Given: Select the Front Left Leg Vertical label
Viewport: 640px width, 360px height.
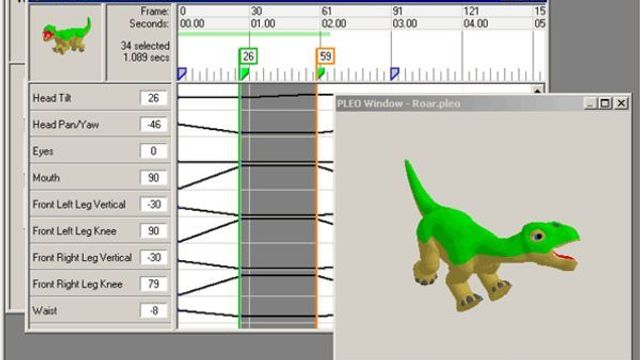Looking at the screenshot, I should click(x=79, y=204).
